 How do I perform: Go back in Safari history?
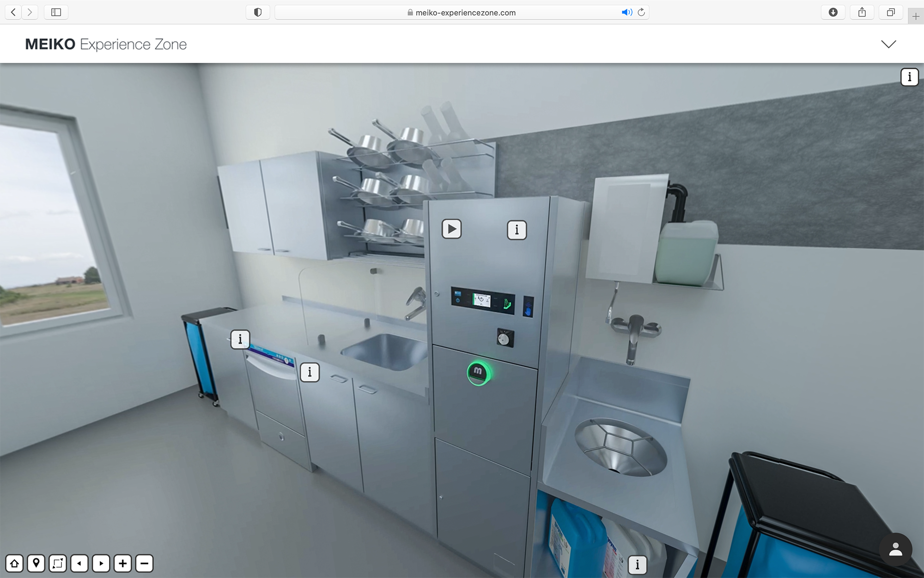13,12
